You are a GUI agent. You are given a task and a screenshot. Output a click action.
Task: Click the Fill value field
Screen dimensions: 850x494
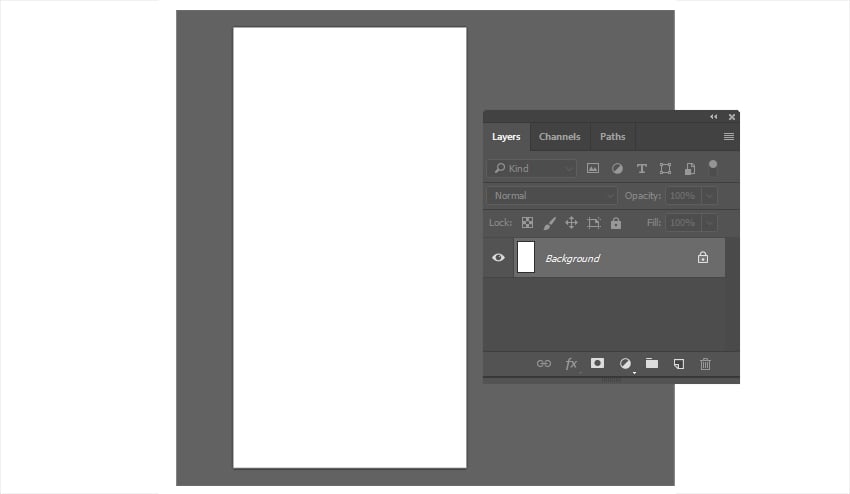683,222
